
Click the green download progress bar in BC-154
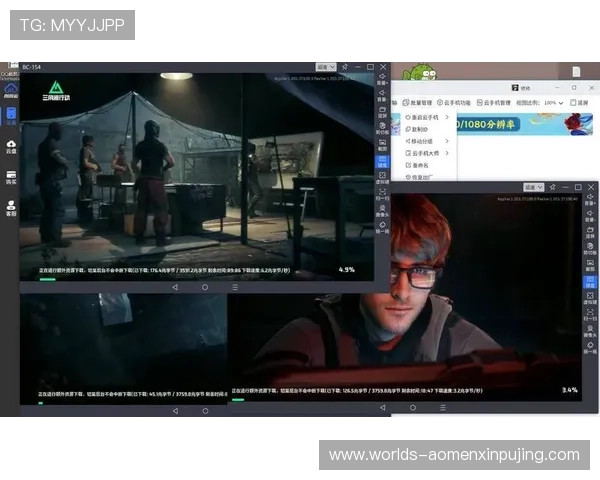[x=47, y=279]
